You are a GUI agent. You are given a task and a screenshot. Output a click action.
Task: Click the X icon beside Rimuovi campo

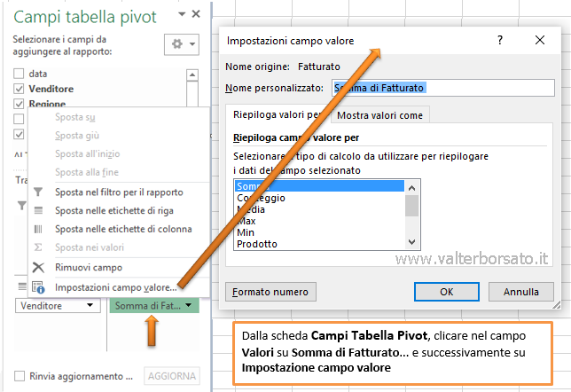coord(38,268)
